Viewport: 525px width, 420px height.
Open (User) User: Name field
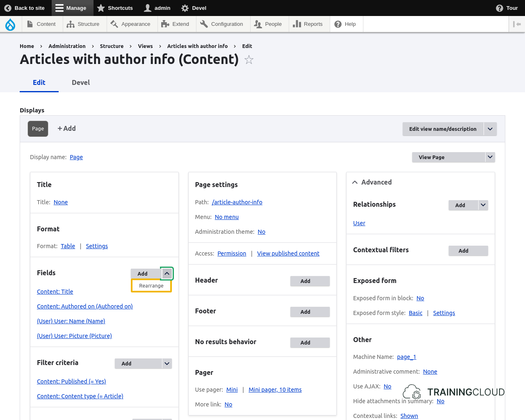[71, 321]
